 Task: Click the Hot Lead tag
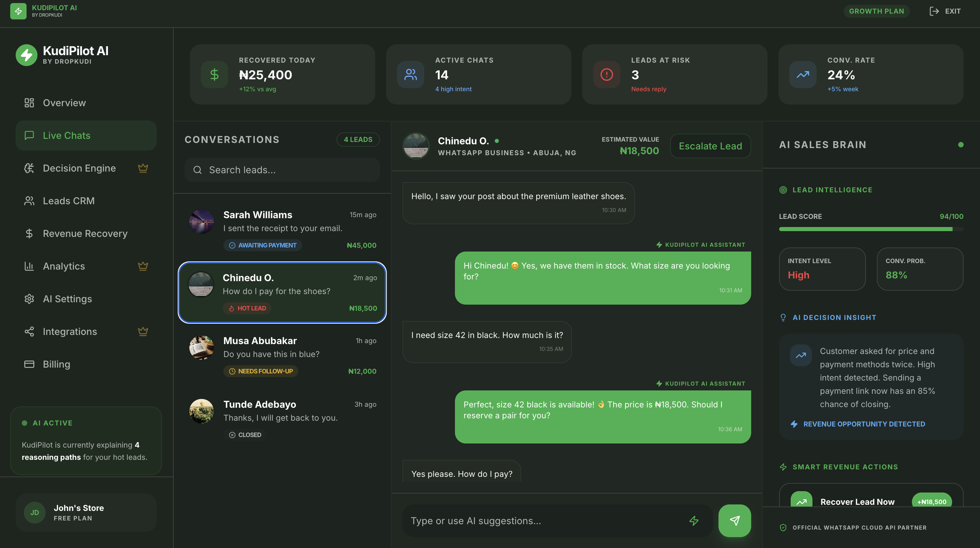pos(247,308)
